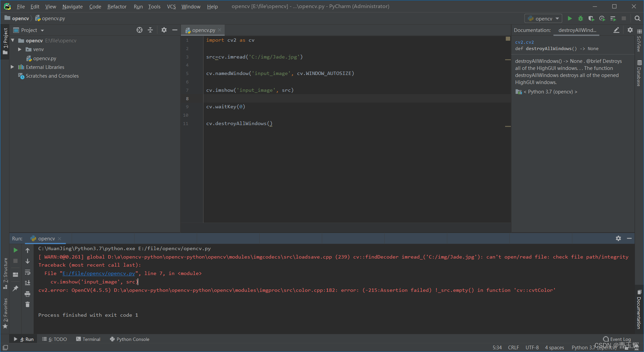The image size is (644, 352).
Task: Collapse the opencv root folder
Action: 13,40
